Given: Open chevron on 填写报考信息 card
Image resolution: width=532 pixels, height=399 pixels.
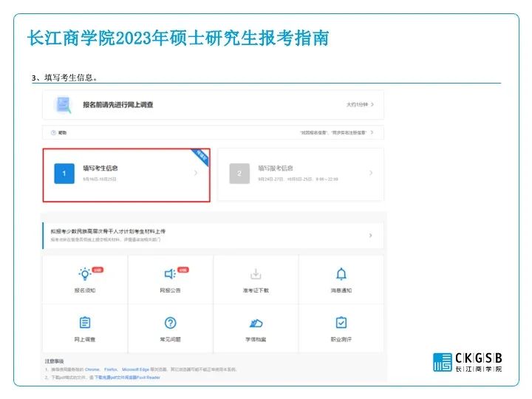Looking at the screenshot, I should pyautogui.click(x=371, y=173).
